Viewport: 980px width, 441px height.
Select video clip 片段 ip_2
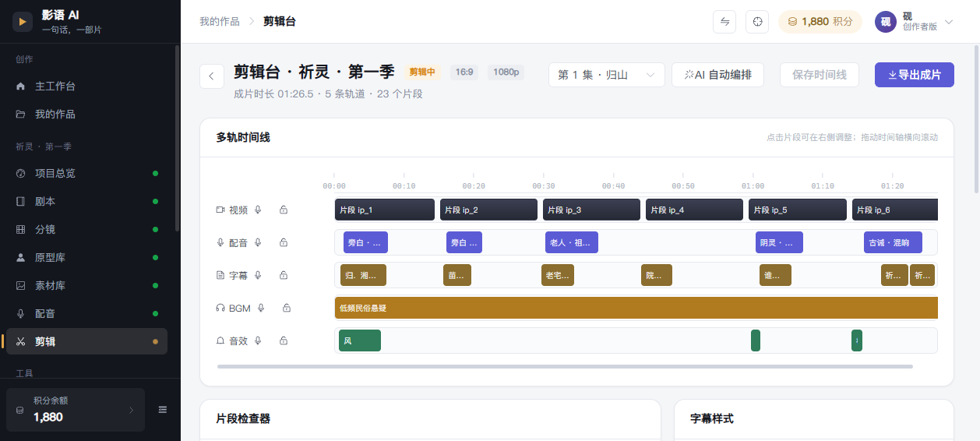pyautogui.click(x=488, y=210)
